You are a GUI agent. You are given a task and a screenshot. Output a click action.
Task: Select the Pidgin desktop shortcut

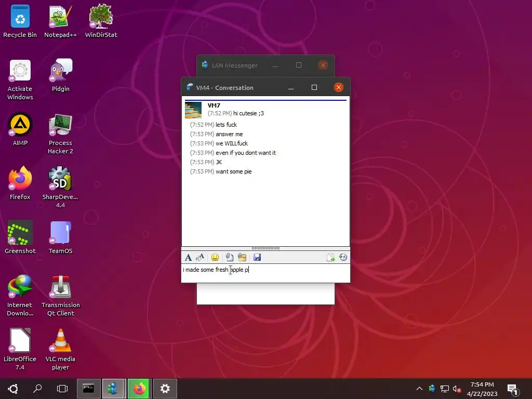tap(60, 75)
